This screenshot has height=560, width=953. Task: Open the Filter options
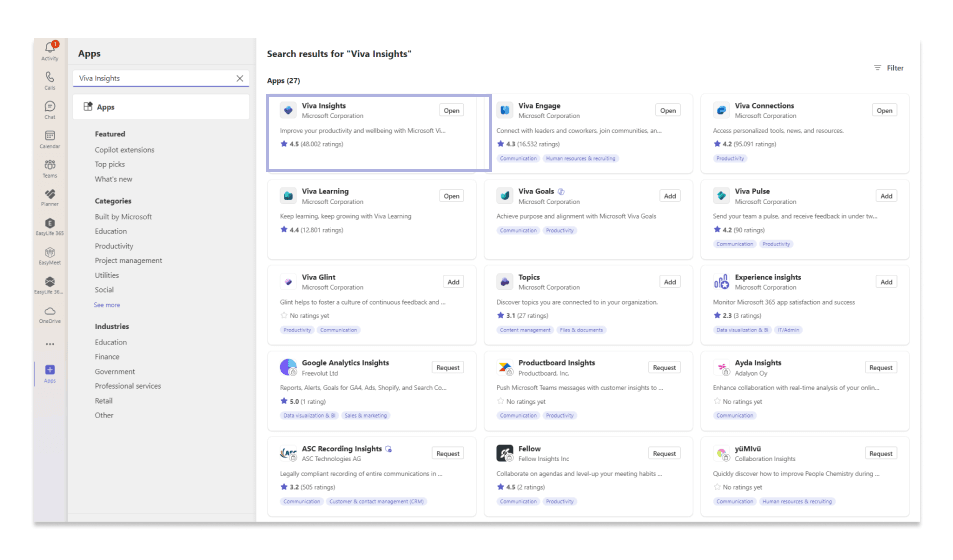(x=888, y=68)
